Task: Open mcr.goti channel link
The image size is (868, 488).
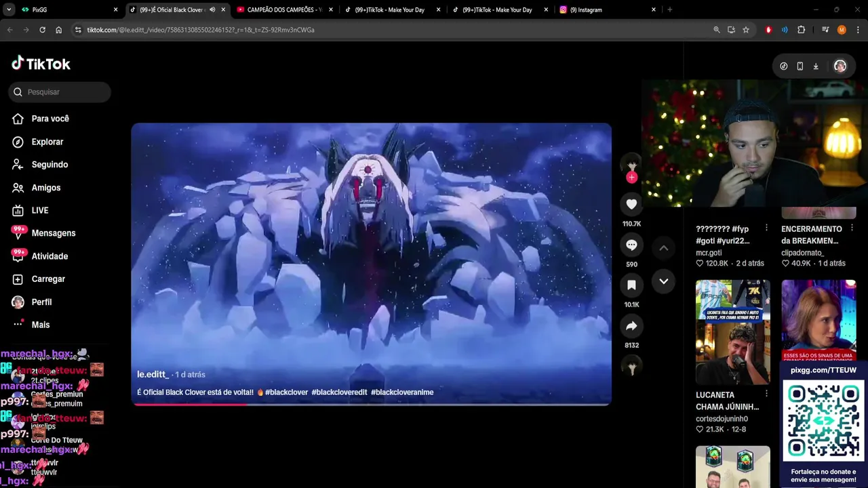Action: click(709, 253)
